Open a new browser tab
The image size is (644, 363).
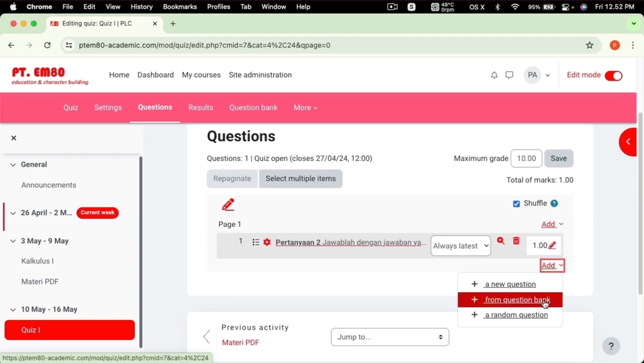coord(173,23)
